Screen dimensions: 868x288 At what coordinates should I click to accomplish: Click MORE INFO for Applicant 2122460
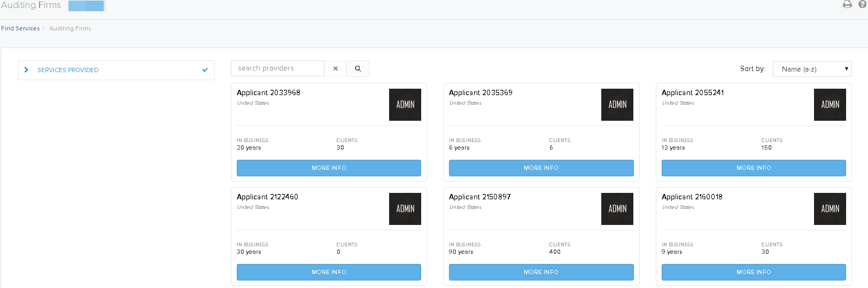coord(329,272)
